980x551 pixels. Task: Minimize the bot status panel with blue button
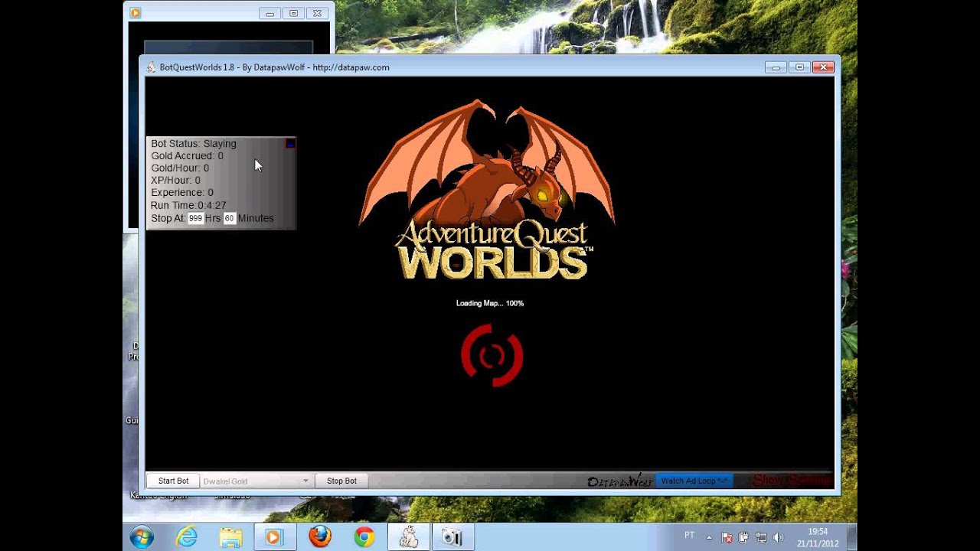[290, 143]
